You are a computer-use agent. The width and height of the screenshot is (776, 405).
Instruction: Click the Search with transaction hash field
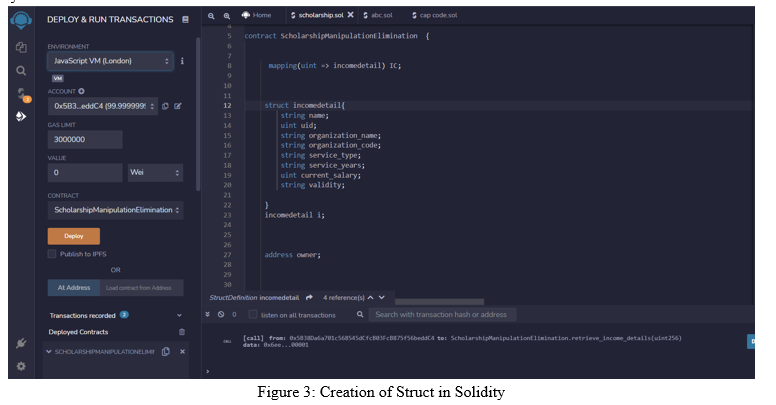pos(442,314)
